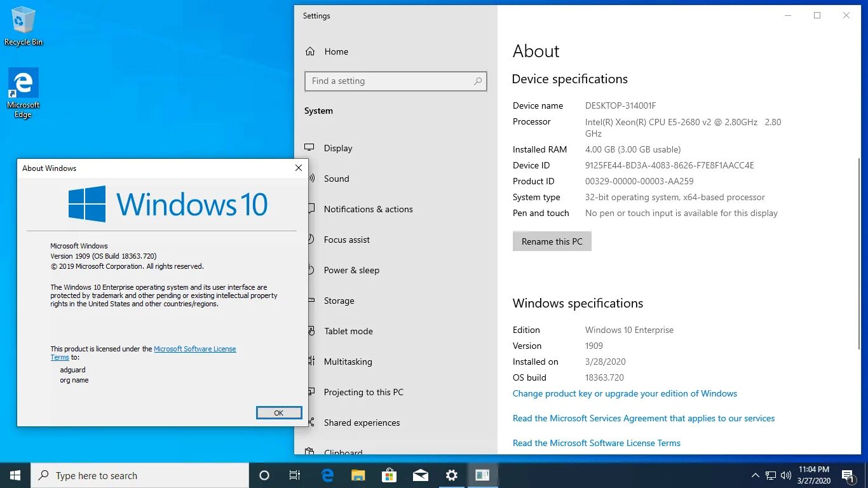Open Multitasking settings in the sidebar
Screen dimensions: 868x488
click(348, 362)
